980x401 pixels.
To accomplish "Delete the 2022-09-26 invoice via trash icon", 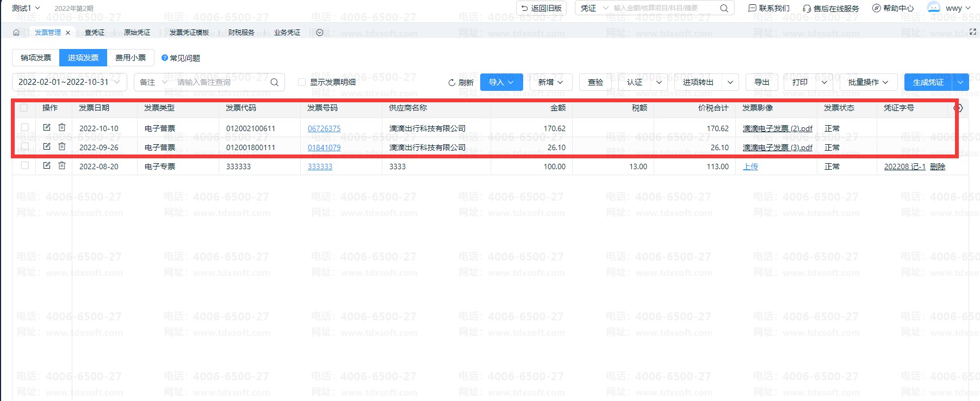I will [x=62, y=147].
